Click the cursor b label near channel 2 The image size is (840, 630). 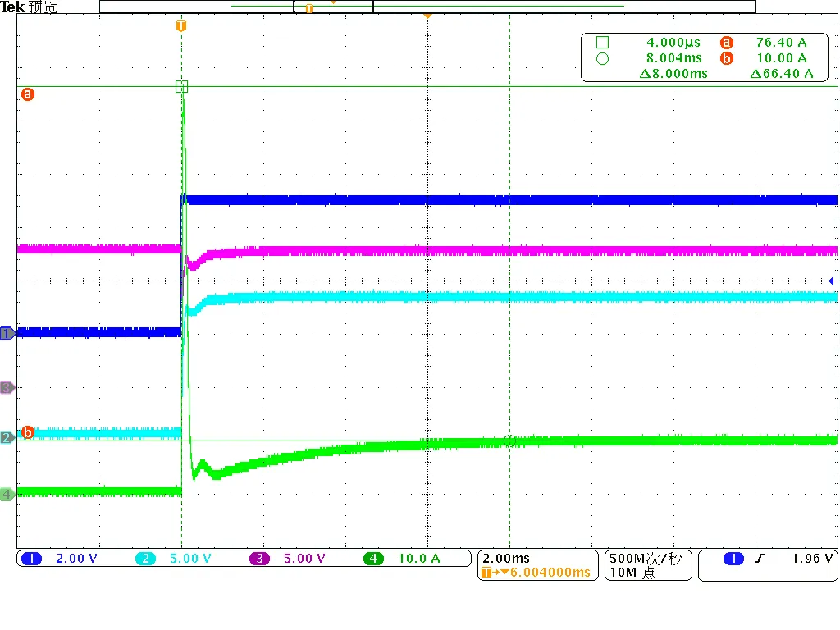(27, 431)
